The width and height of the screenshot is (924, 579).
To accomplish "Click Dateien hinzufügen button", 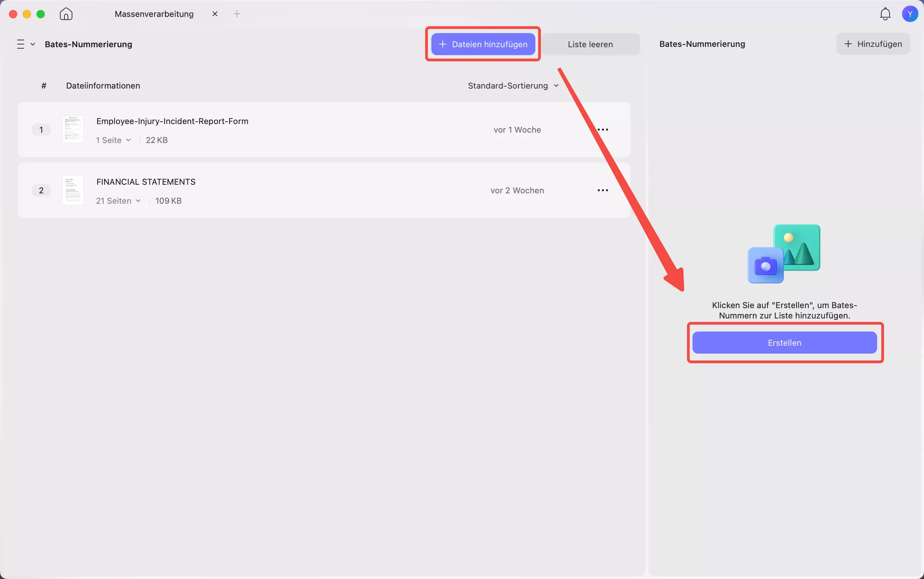I will (x=483, y=44).
